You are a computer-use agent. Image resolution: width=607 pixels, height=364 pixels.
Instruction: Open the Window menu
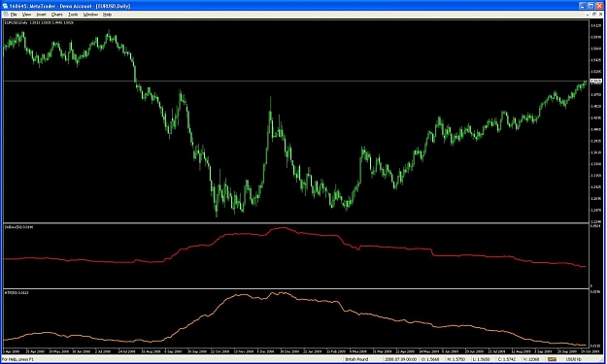pos(90,15)
